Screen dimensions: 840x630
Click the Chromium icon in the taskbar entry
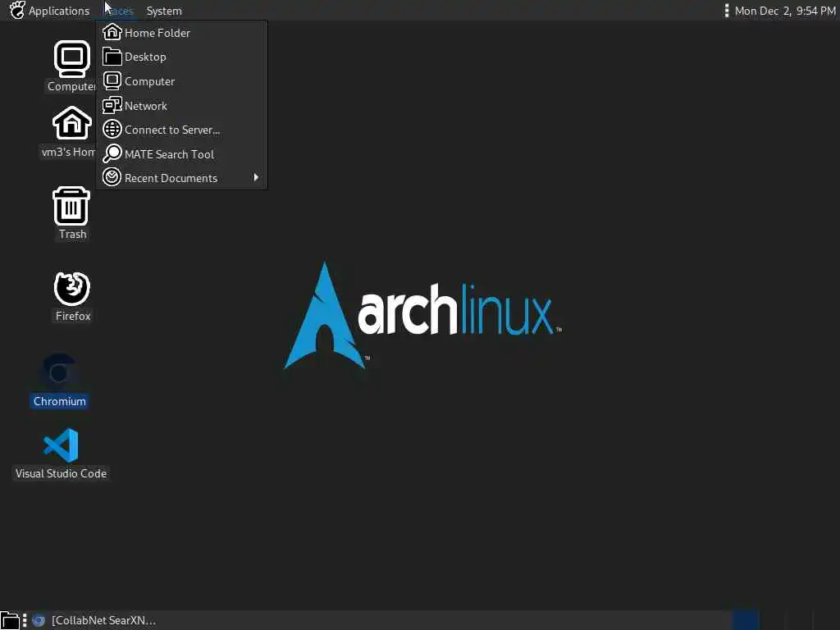pyautogui.click(x=39, y=621)
